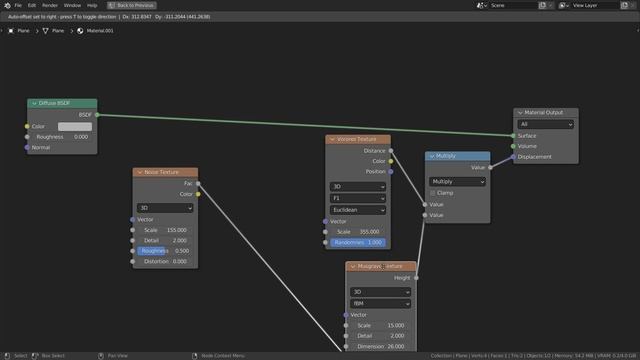This screenshot has height=360, width=640.
Task: Click the Musgrave Vector input socket
Action: pos(346,315)
